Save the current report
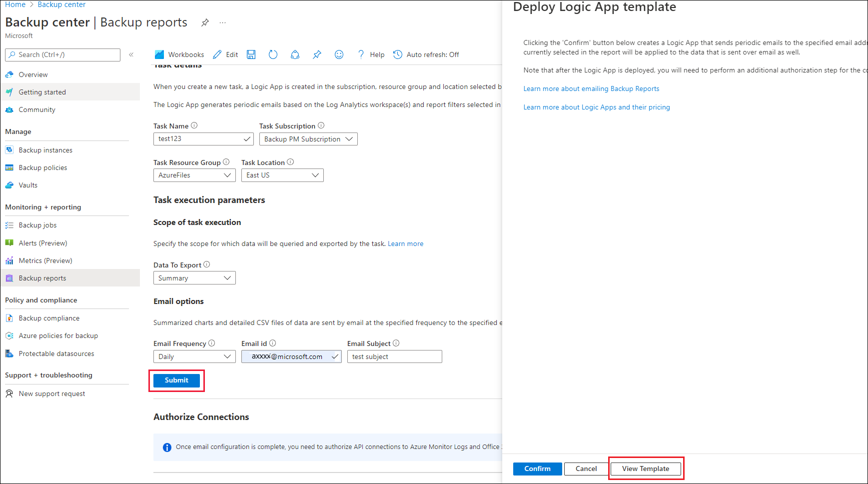The width and height of the screenshot is (868, 484). [251, 54]
